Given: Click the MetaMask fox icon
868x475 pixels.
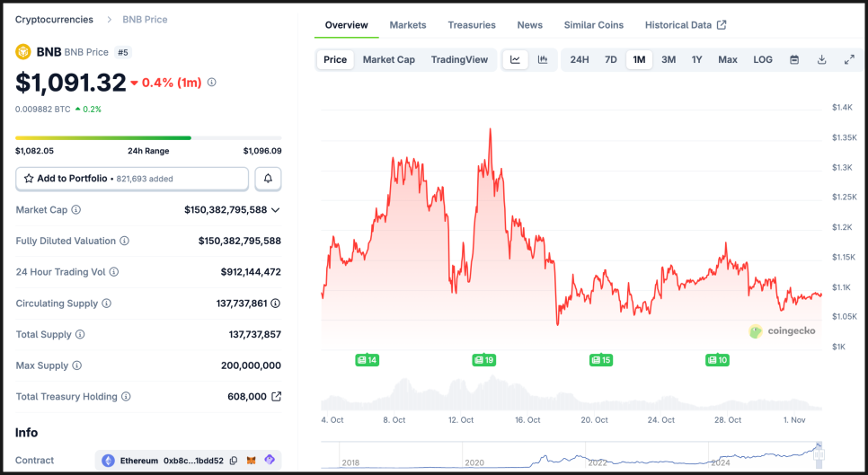Looking at the screenshot, I should pyautogui.click(x=252, y=461).
